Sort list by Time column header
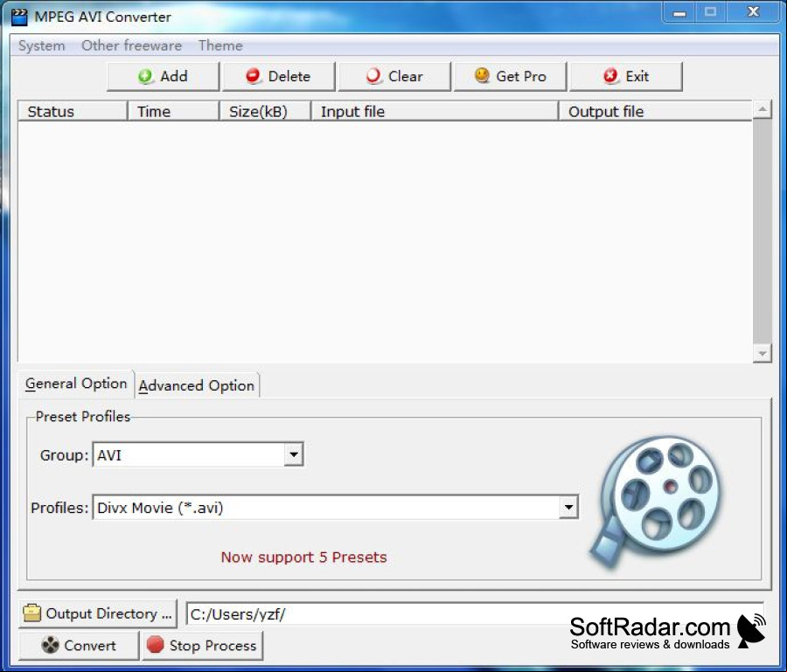The width and height of the screenshot is (787, 672). (x=174, y=111)
